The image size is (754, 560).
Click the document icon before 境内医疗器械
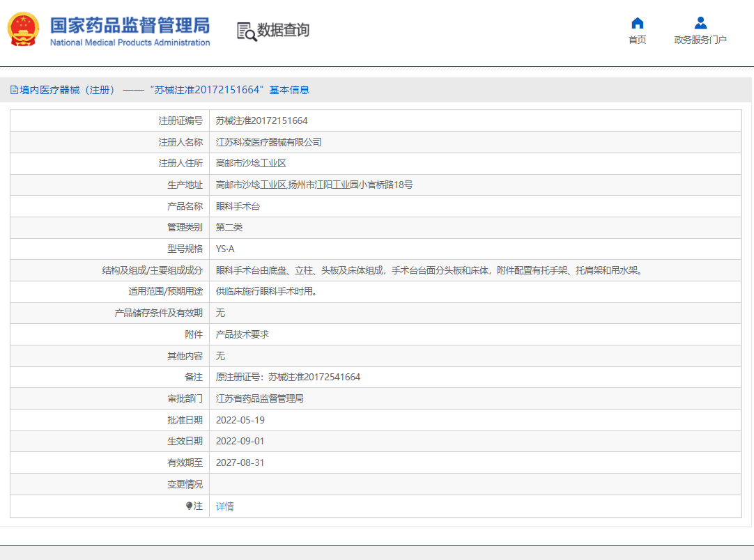(14, 90)
